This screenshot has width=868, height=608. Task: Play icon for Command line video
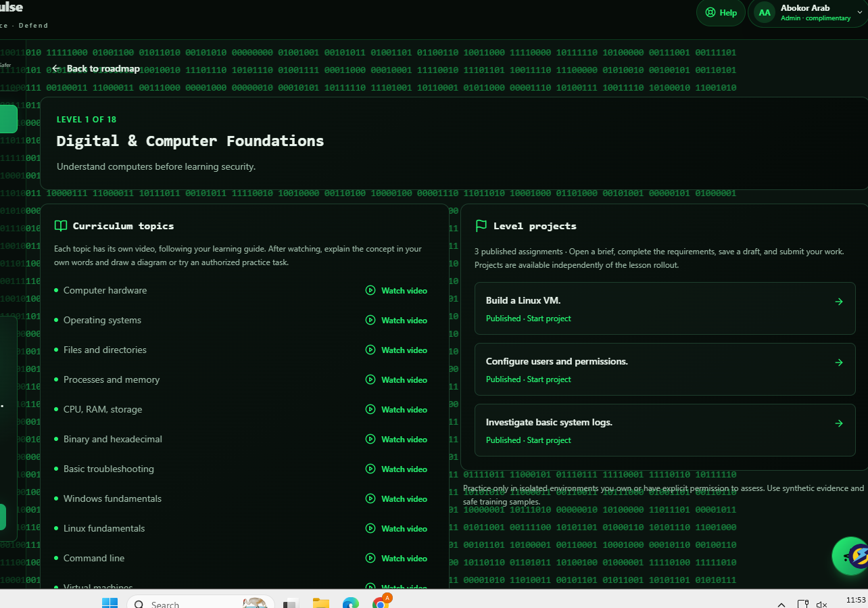click(370, 558)
